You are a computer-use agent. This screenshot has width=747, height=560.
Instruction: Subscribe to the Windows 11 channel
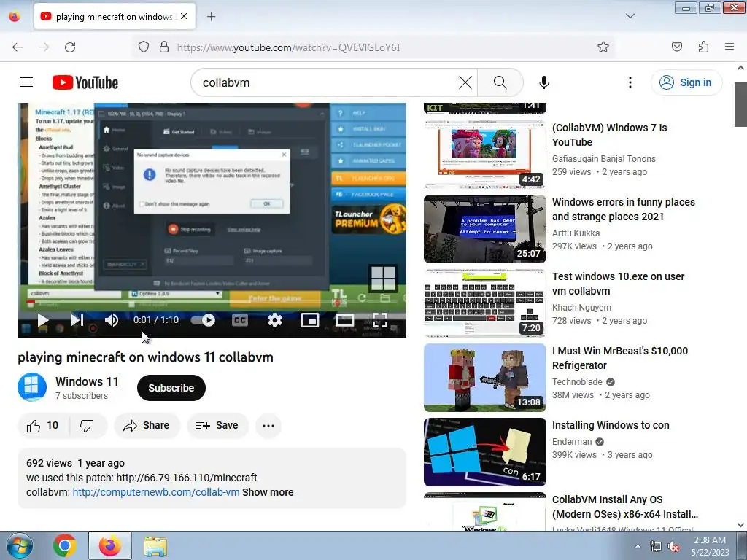[x=171, y=388]
